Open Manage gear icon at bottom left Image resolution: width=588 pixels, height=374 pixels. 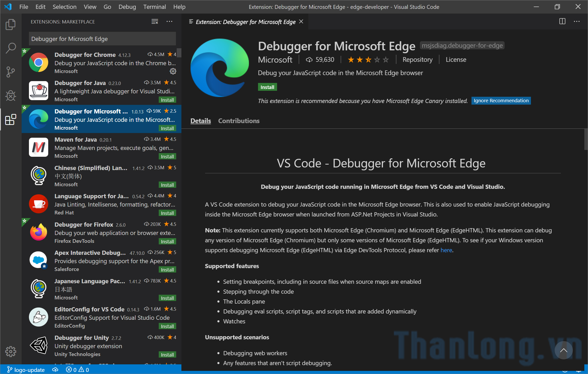click(x=11, y=352)
